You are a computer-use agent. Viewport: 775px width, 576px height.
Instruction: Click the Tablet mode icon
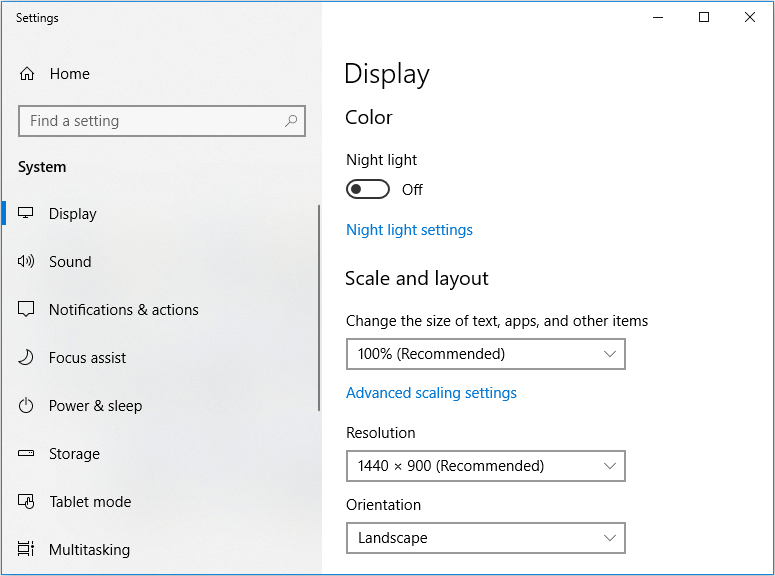click(26, 502)
